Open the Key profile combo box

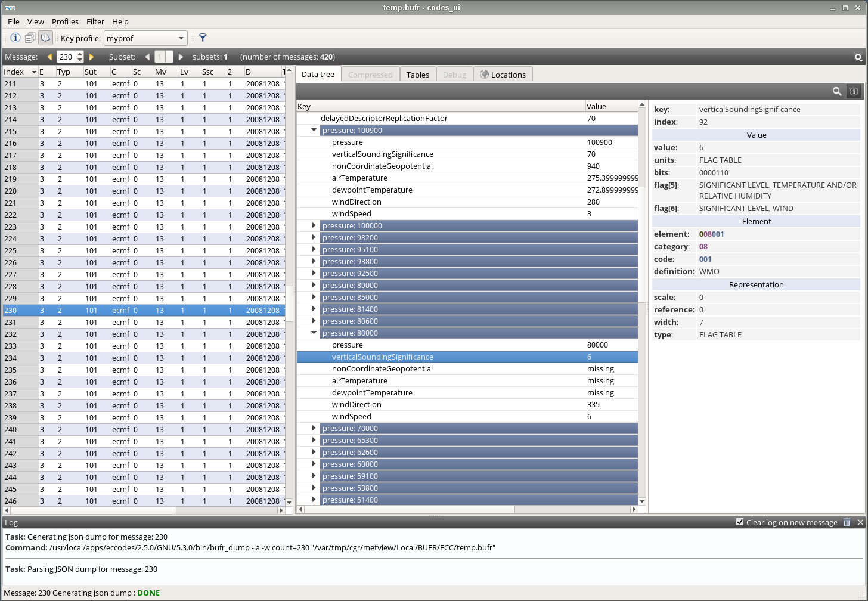coord(145,38)
